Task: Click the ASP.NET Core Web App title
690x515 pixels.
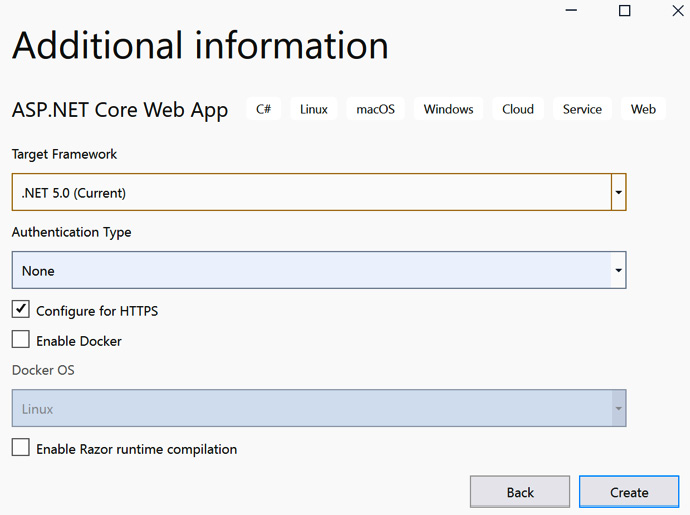Action: tap(120, 110)
